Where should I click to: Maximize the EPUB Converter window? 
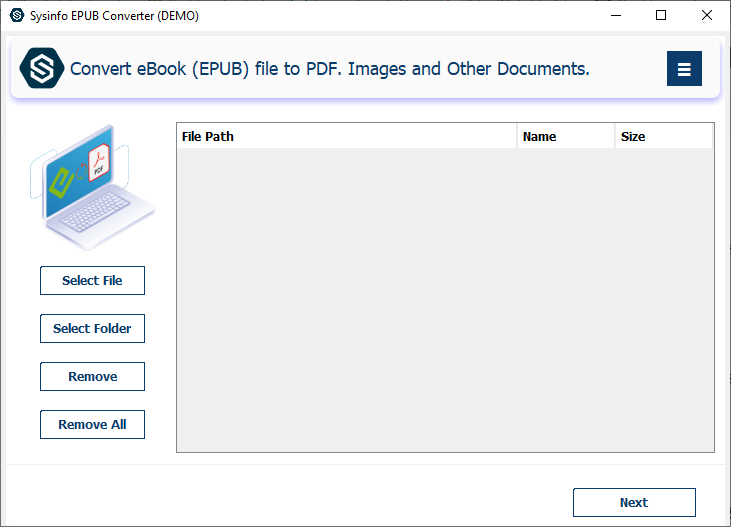coord(661,15)
